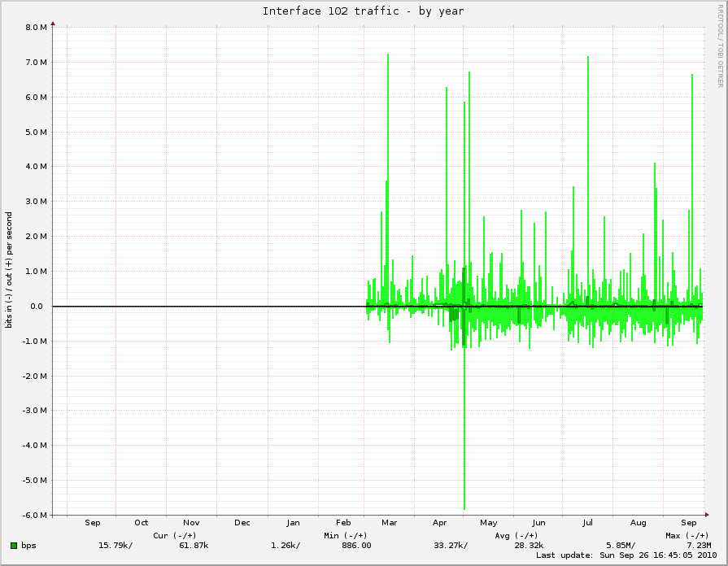Image resolution: width=728 pixels, height=566 pixels.
Task: Click the "Apr" month label
Action: 440,523
